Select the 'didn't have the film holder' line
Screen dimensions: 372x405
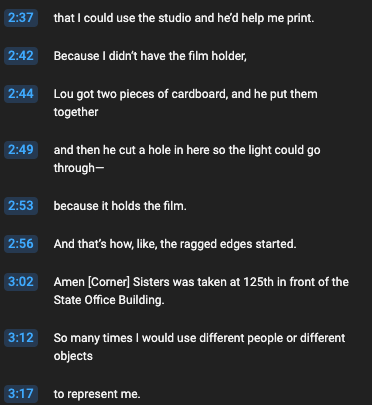coord(150,56)
